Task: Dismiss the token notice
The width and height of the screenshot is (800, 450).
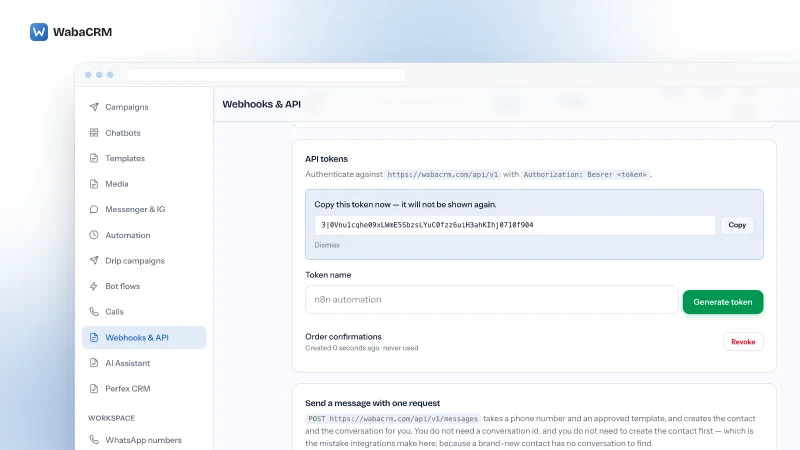Action: [x=327, y=245]
